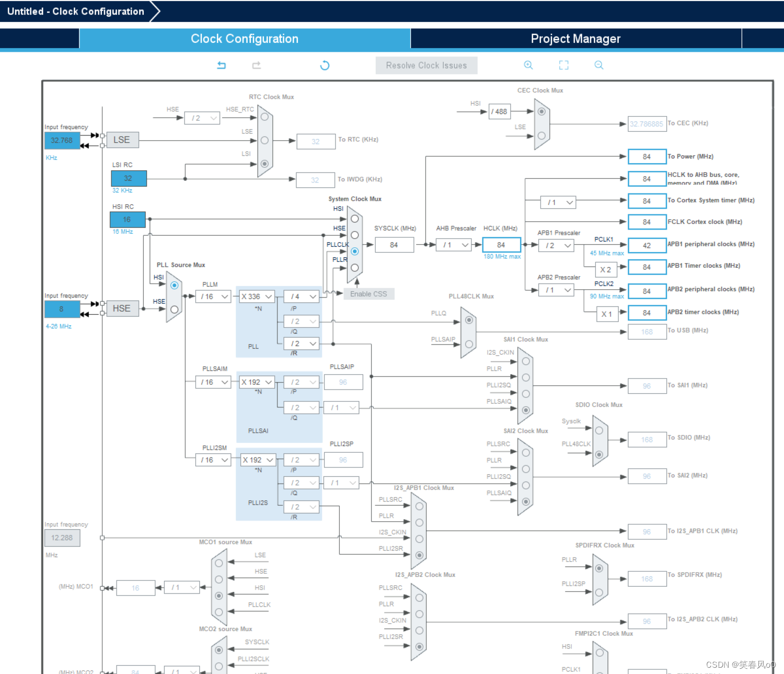784x674 pixels.
Task: Click the LSE oscillator block
Action: 123,140
